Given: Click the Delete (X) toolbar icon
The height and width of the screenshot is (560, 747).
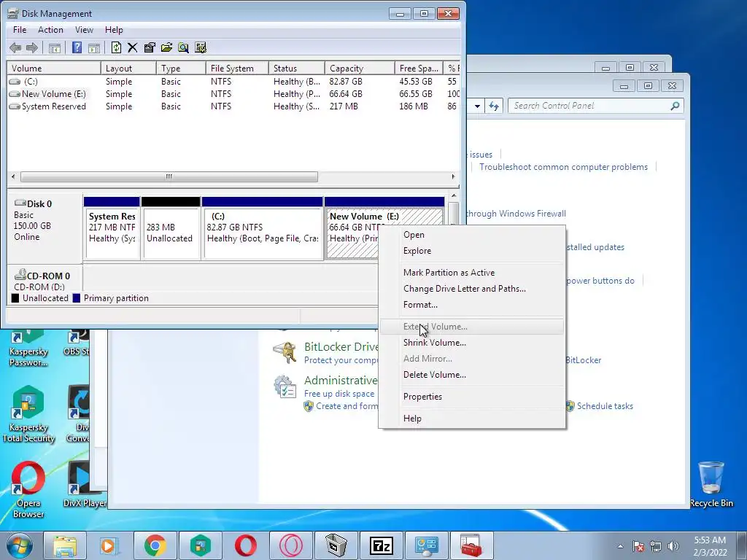Looking at the screenshot, I should click(133, 47).
